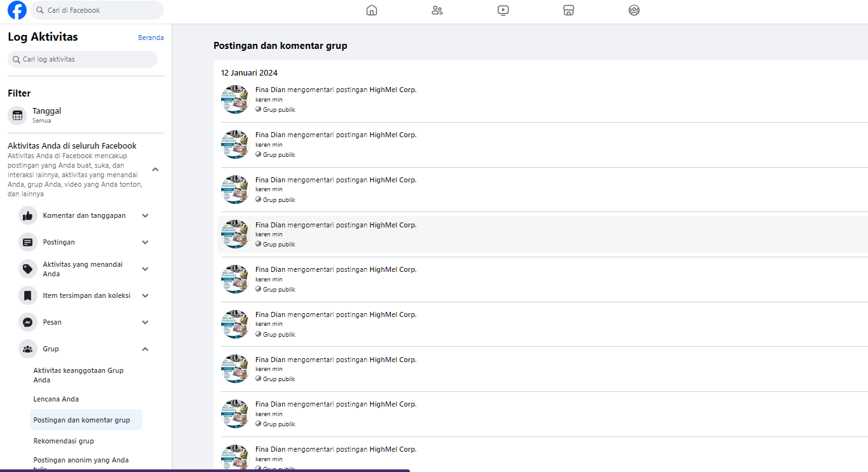
Task: Expand the Pesan section chevron
Action: 146,323
